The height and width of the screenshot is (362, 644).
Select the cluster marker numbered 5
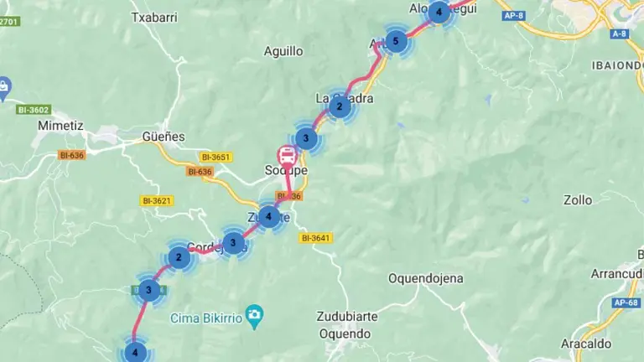396,41
